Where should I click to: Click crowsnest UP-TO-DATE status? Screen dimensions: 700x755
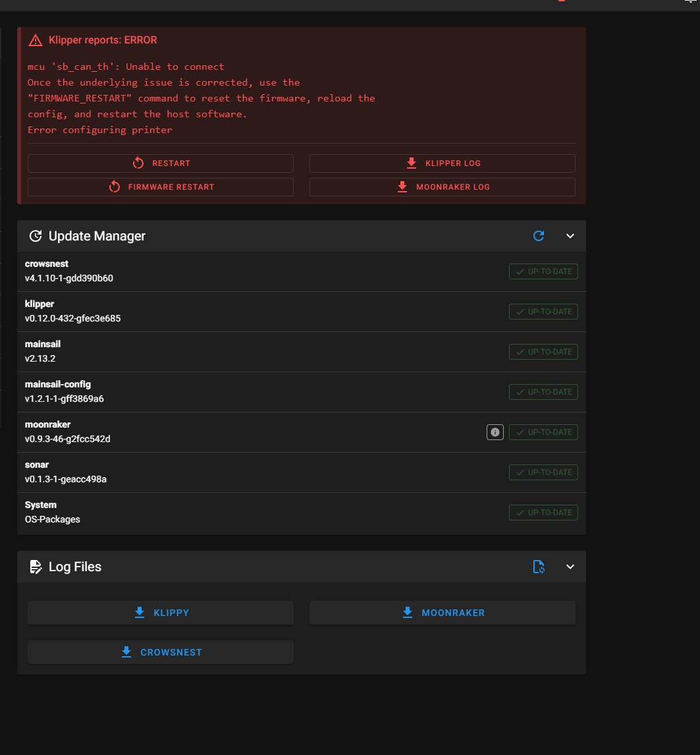[x=543, y=271]
